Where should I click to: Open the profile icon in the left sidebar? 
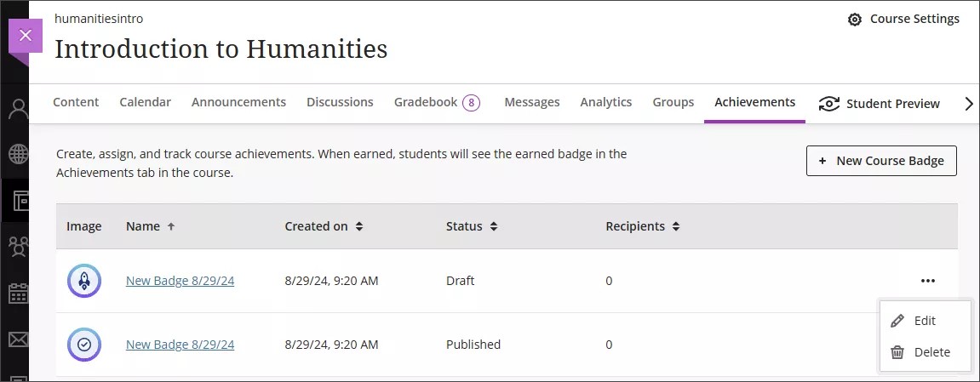pyautogui.click(x=18, y=110)
